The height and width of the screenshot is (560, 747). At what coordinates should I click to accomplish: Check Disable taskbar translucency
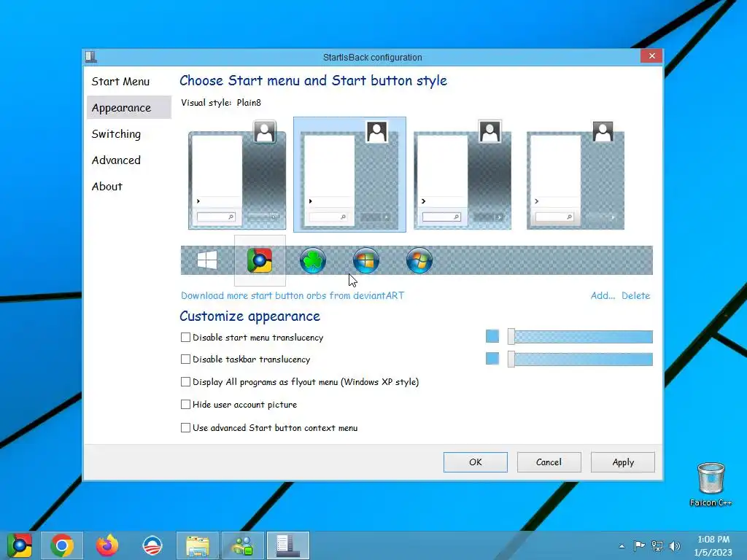click(186, 359)
